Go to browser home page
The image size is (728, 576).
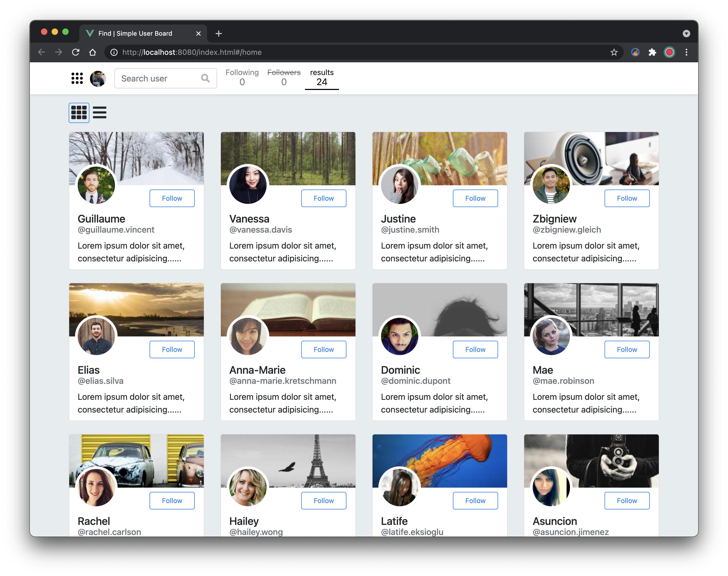pos(92,52)
